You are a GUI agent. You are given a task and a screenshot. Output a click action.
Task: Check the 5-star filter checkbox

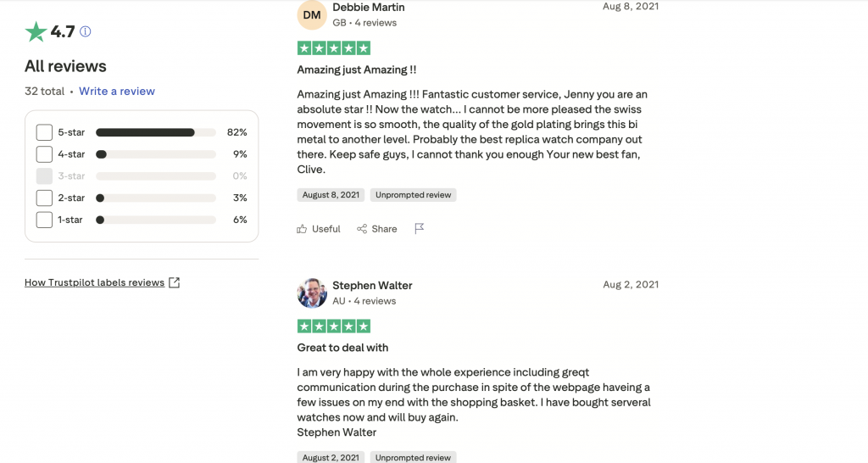click(x=44, y=132)
